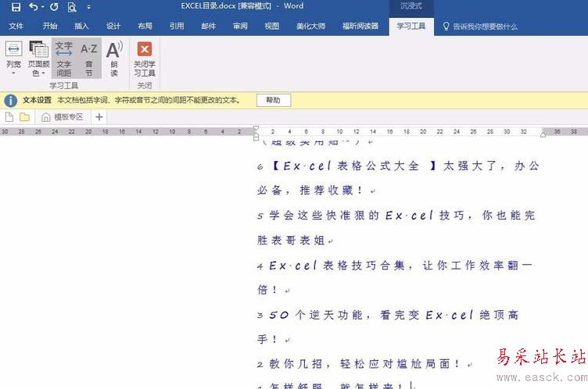Start 朗读 read aloud
Image resolution: width=588 pixels, height=389 pixels.
pos(114,58)
